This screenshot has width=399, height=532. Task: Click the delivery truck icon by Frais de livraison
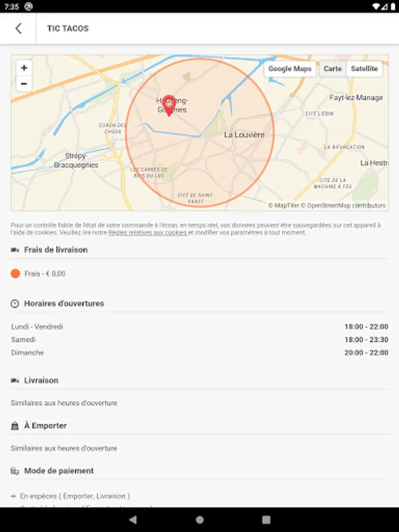tap(15, 250)
